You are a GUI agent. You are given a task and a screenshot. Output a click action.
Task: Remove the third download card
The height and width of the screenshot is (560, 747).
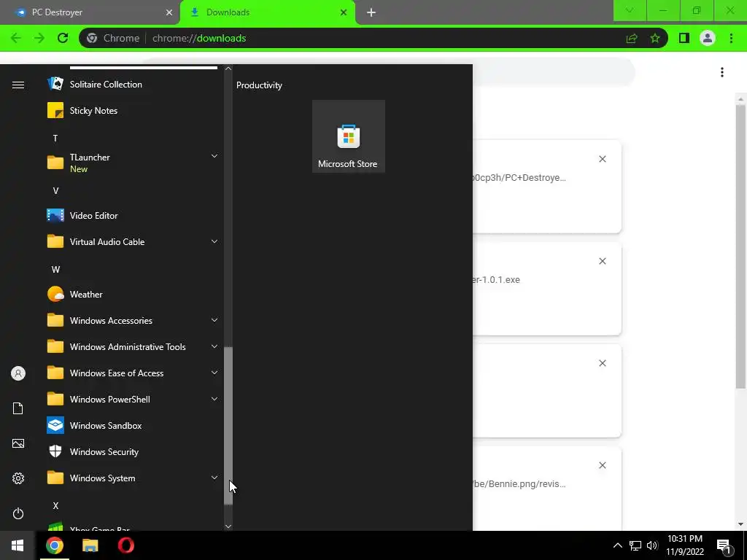pyautogui.click(x=602, y=363)
